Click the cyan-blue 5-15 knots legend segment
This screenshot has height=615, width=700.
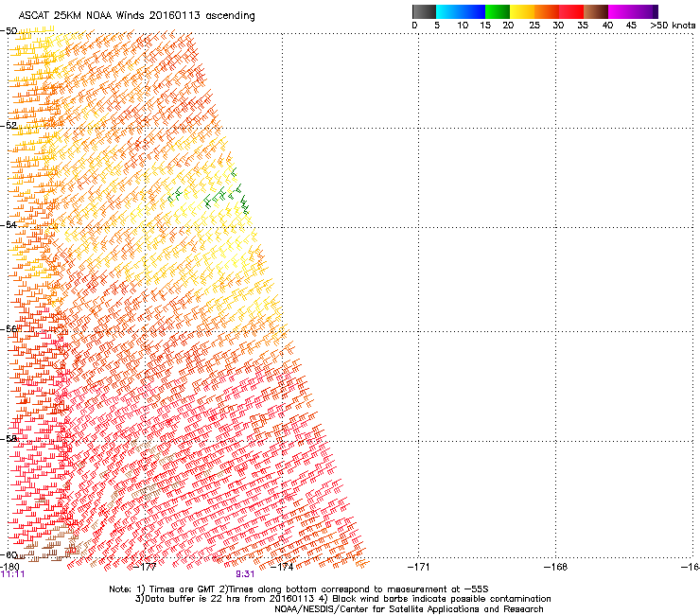tap(461, 11)
